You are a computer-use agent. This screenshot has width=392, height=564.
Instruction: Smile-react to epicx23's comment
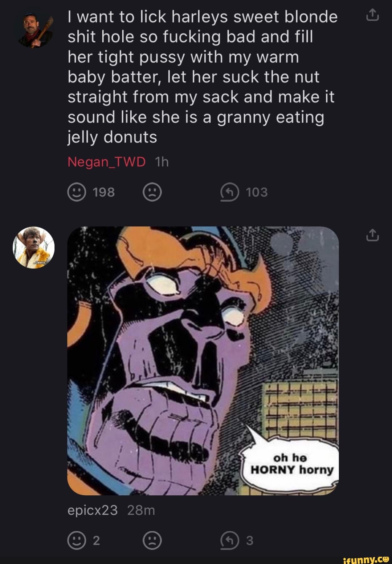click(77, 540)
